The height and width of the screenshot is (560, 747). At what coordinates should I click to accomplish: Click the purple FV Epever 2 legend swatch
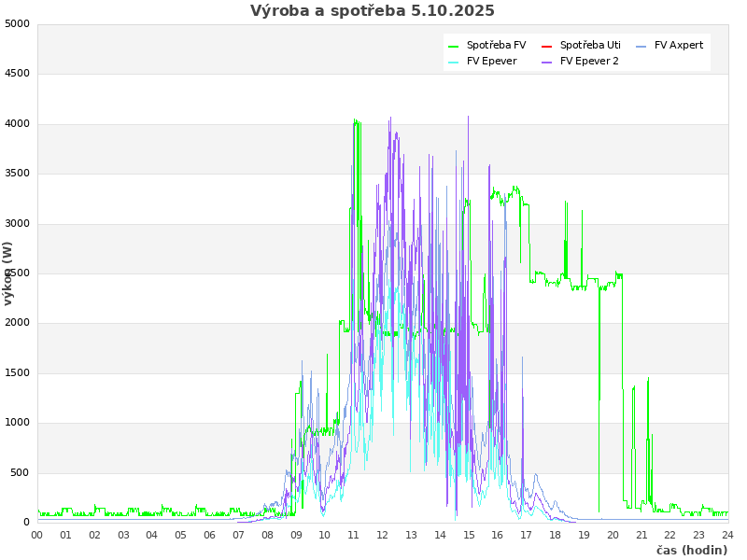click(x=547, y=62)
